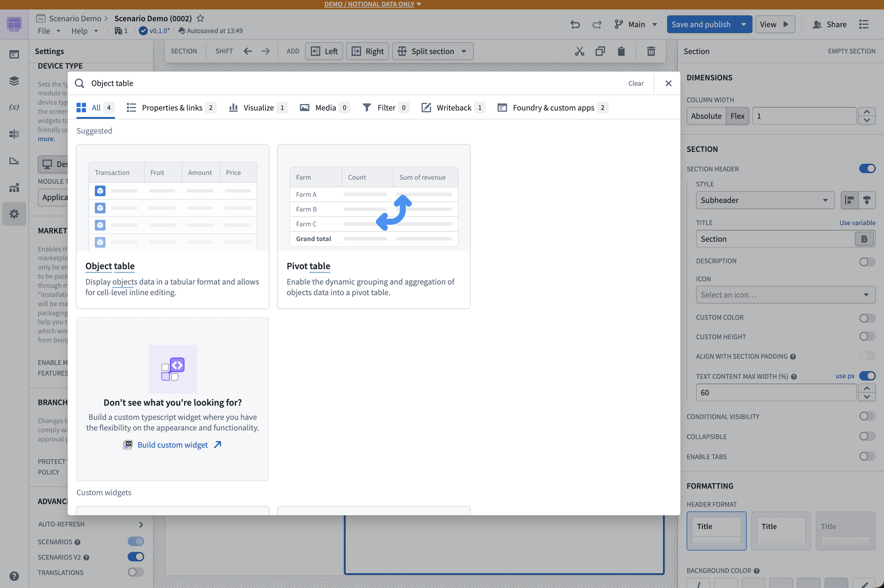Open Save and publish dropdown arrow
The height and width of the screenshot is (588, 884).
tap(743, 24)
